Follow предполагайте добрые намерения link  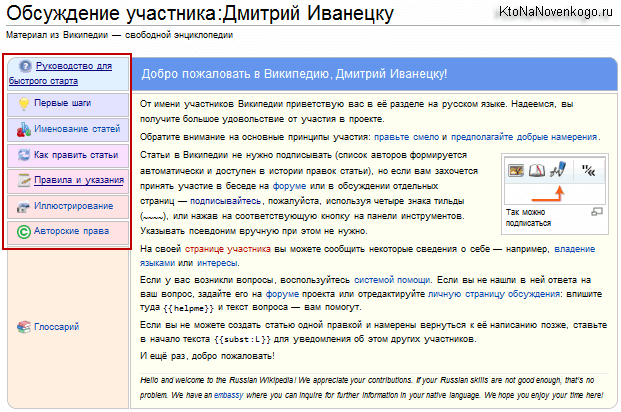[524, 137]
